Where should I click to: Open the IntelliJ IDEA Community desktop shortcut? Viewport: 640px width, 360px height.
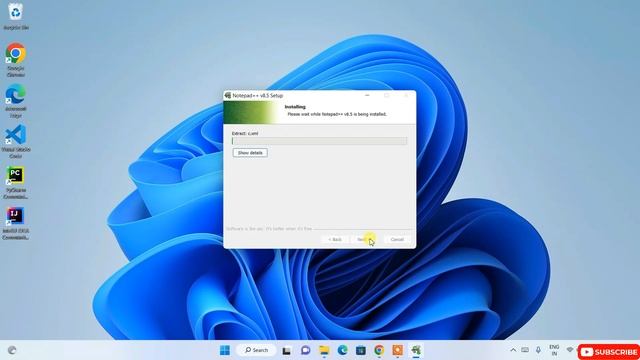(x=16, y=223)
